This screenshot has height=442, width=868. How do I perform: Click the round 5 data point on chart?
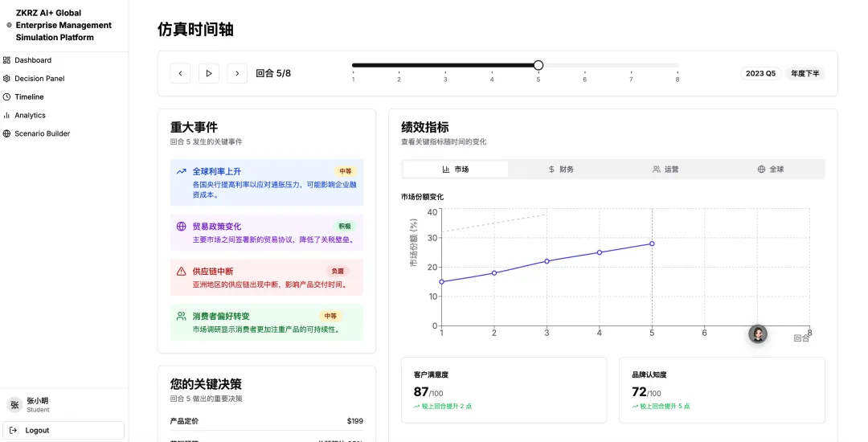click(652, 244)
